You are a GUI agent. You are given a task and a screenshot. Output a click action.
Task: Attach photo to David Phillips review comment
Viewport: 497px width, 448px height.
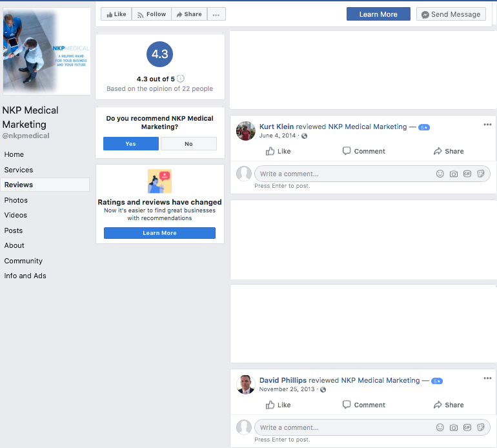[x=454, y=427]
